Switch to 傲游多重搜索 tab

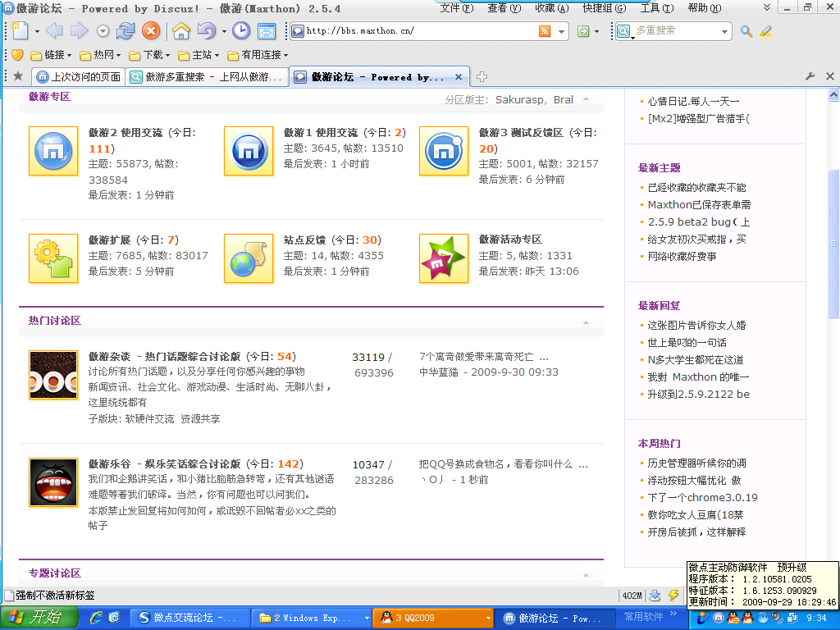point(208,76)
